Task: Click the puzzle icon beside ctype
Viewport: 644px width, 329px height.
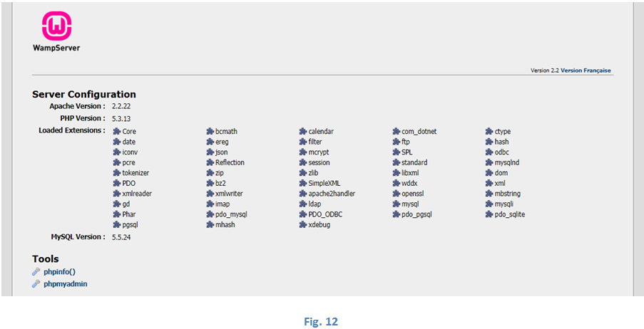Action: (x=489, y=132)
